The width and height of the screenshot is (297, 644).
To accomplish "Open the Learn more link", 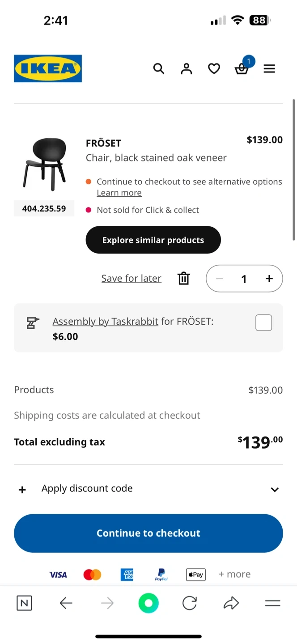I will [x=119, y=193].
